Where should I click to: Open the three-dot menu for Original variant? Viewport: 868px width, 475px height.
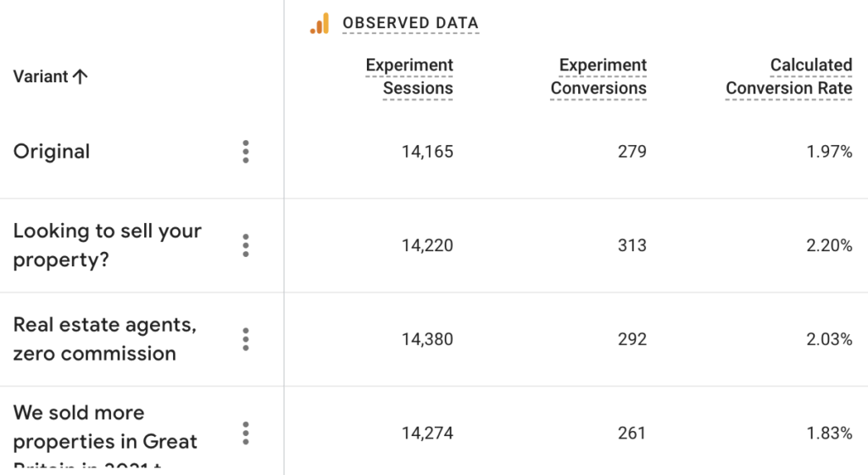[246, 152]
